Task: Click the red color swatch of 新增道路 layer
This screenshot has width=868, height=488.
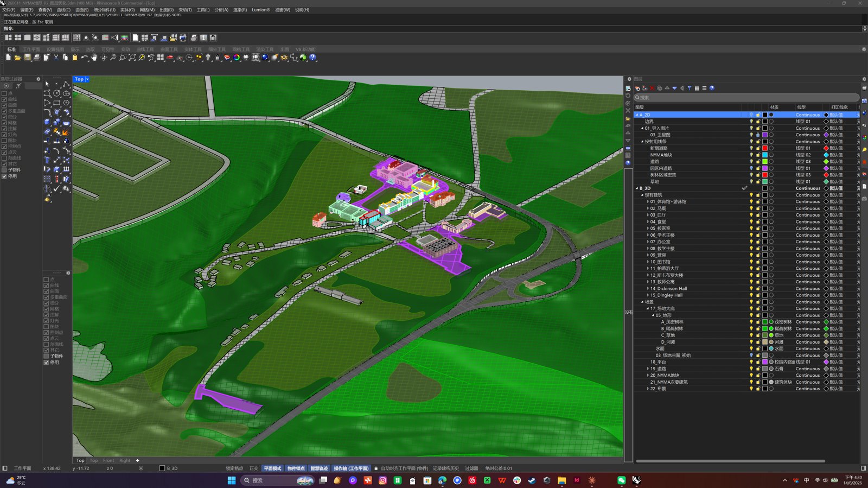Action: [x=765, y=148]
